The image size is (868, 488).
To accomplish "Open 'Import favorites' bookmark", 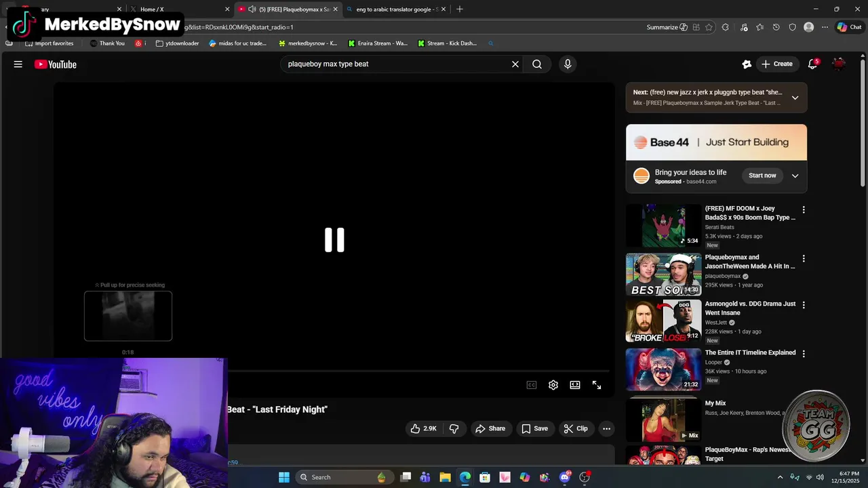I will click(49, 43).
